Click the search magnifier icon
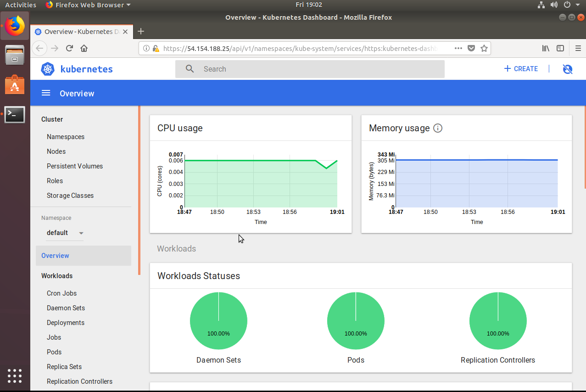This screenshot has width=586, height=392. 190,69
